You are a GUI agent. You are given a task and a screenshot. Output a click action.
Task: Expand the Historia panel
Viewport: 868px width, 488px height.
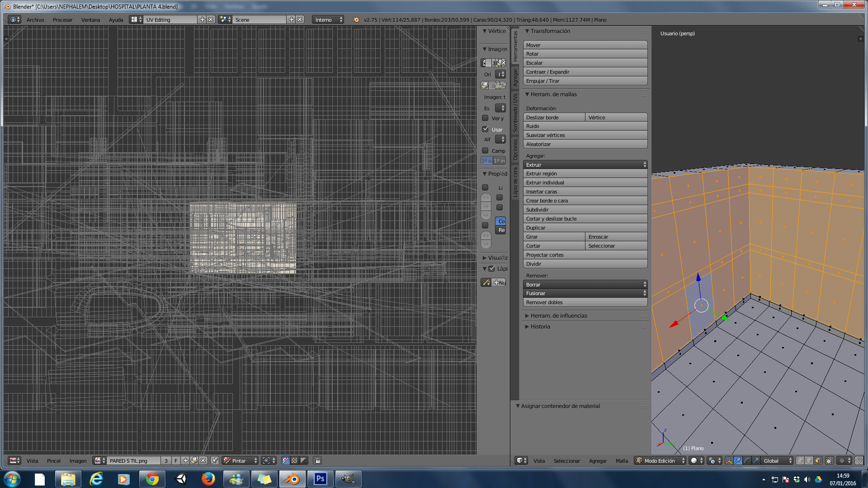tap(540, 327)
